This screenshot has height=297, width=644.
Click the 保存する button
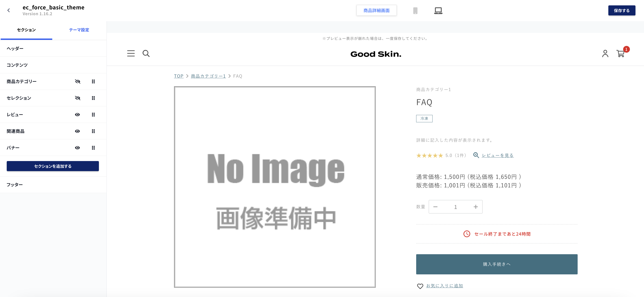[x=622, y=10]
